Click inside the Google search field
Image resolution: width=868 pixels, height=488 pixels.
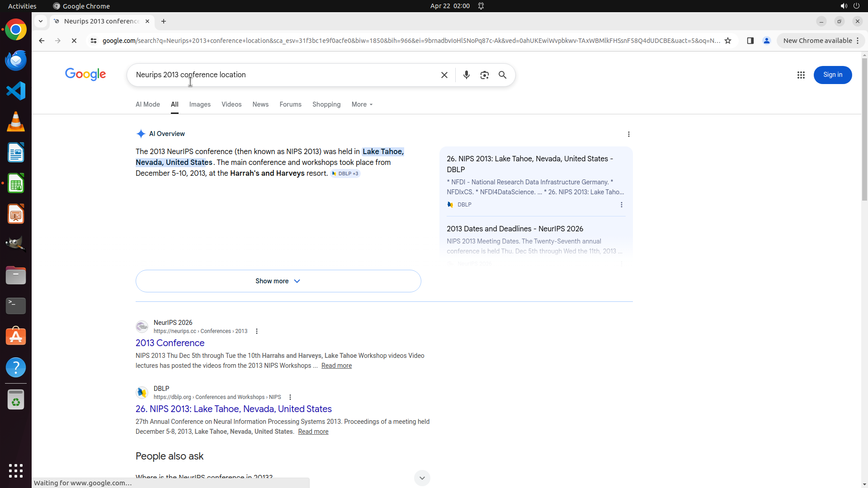(x=285, y=75)
